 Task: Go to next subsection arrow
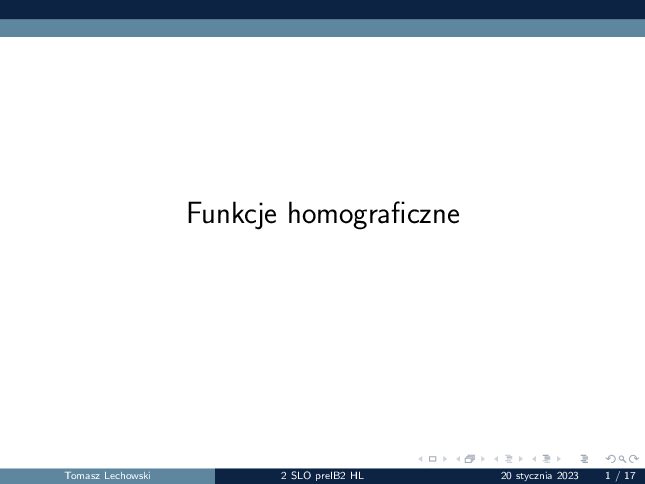coord(521,459)
